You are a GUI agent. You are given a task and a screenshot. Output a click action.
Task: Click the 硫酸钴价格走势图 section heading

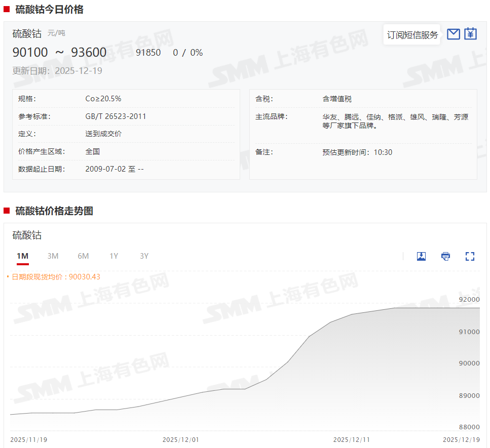(54, 211)
